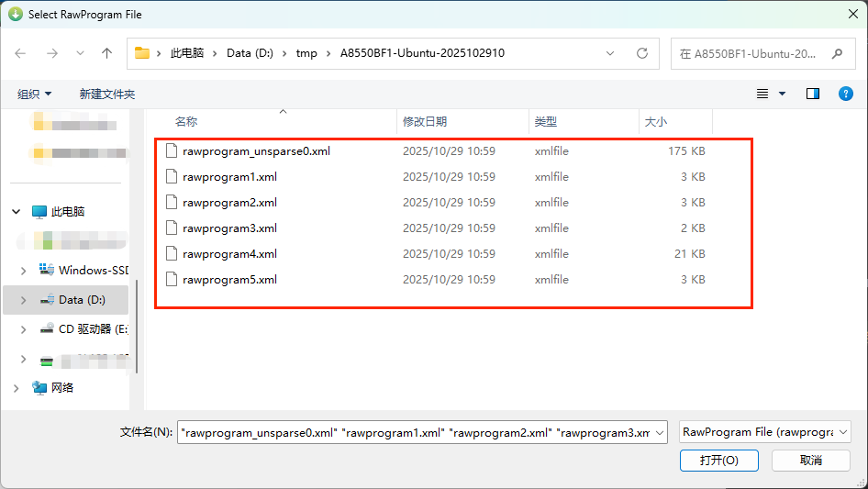The width and height of the screenshot is (868, 489).
Task: Open the Help question mark icon
Action: click(x=845, y=94)
